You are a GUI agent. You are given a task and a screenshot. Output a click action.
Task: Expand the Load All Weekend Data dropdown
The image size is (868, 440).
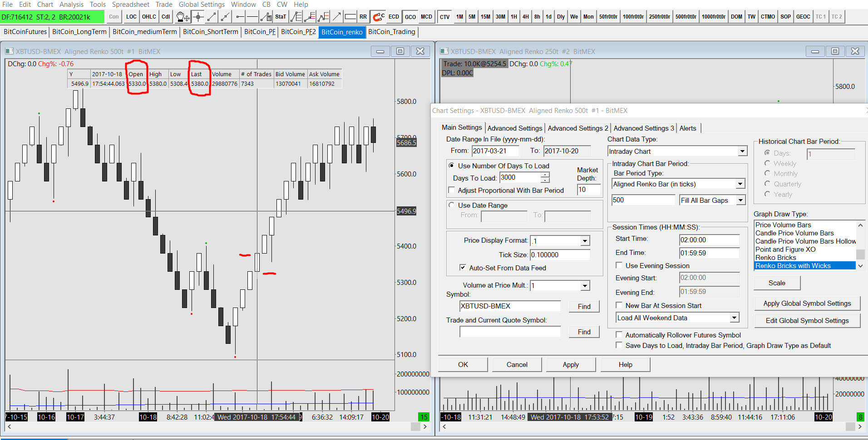coord(735,318)
